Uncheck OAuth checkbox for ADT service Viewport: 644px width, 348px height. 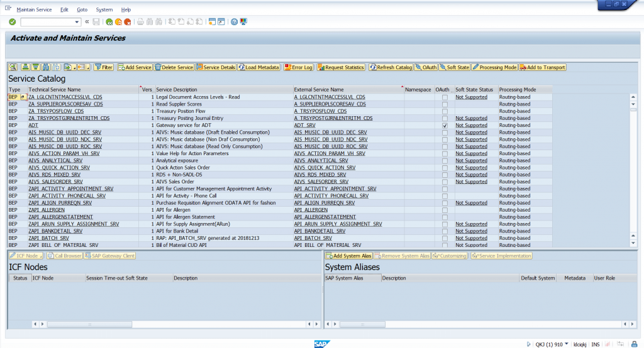(x=445, y=126)
